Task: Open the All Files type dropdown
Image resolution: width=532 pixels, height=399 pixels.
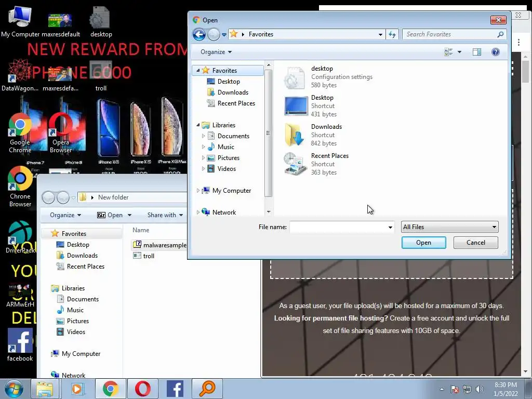Action: coord(449,227)
